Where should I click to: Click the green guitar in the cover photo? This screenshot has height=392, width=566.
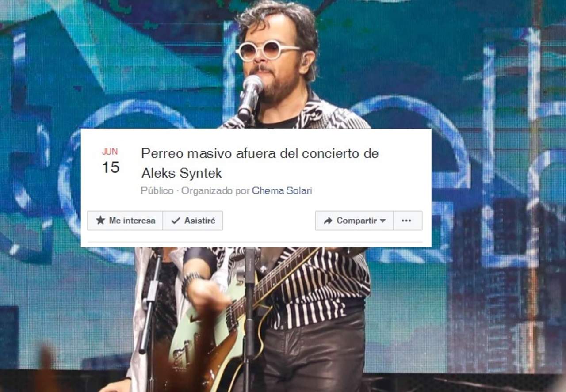point(221,318)
